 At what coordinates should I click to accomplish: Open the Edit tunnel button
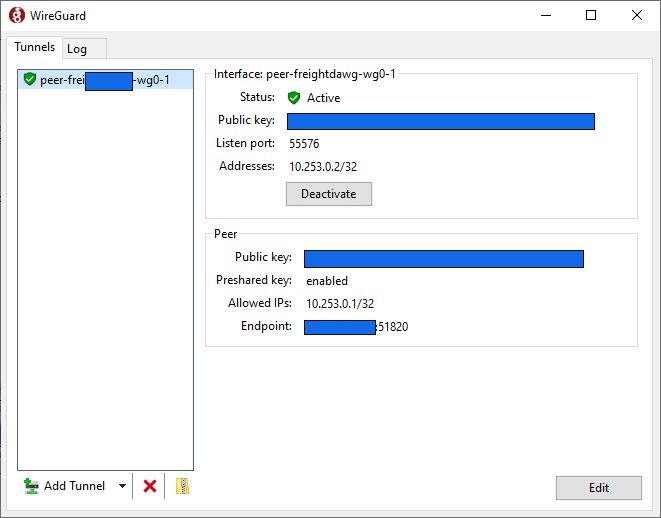click(x=599, y=488)
